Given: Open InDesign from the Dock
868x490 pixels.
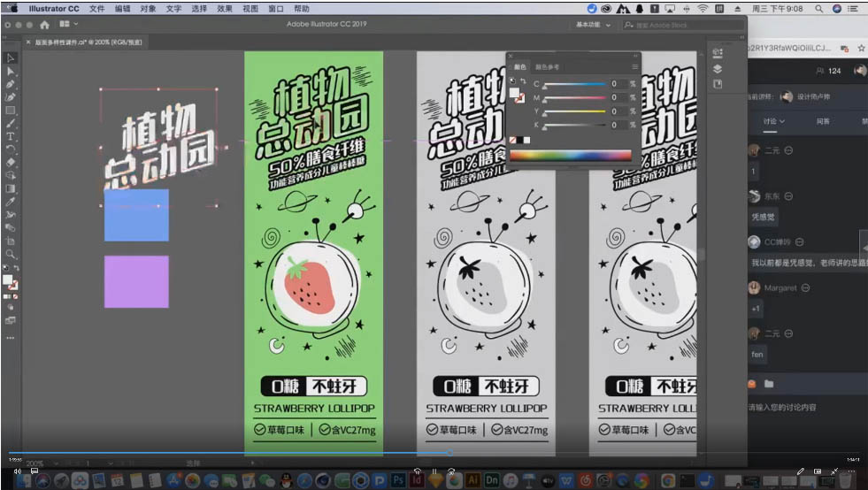Looking at the screenshot, I should 416,480.
